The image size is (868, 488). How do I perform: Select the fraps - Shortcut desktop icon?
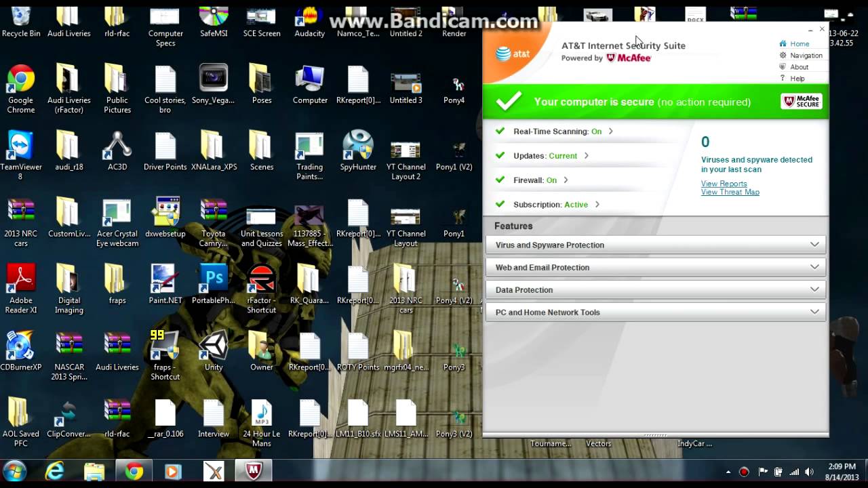[165, 356]
